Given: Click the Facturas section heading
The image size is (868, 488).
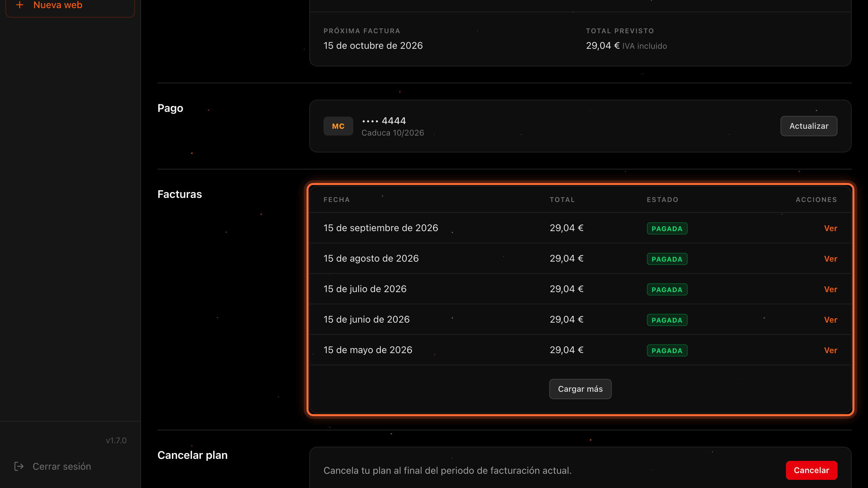Looking at the screenshot, I should [180, 194].
